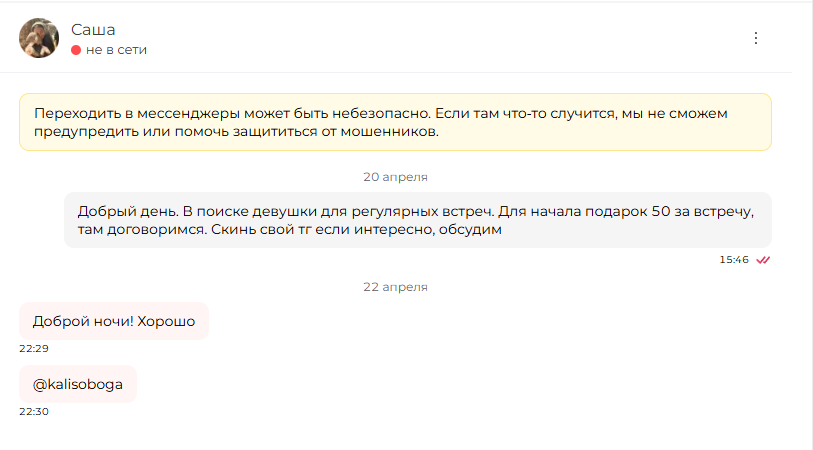
Task: Click the @kalisoboga handle message
Action: pyautogui.click(x=78, y=384)
